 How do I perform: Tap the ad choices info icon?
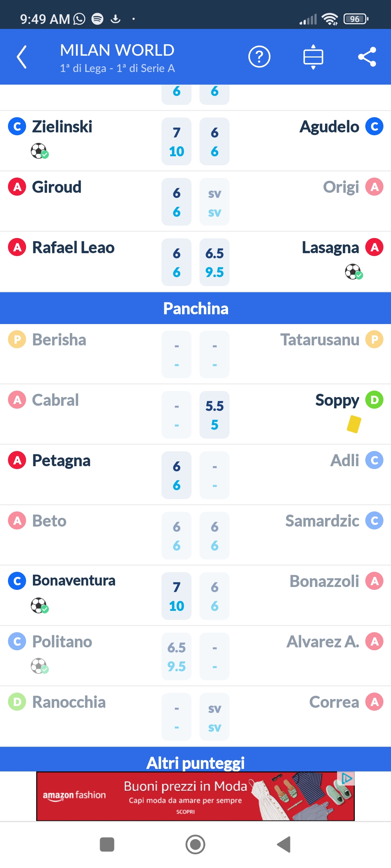(346, 778)
